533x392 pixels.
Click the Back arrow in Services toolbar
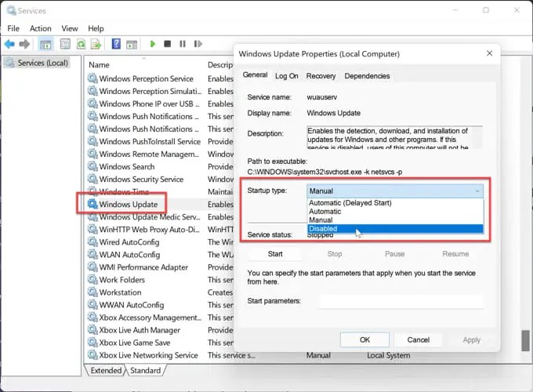[x=9, y=44]
